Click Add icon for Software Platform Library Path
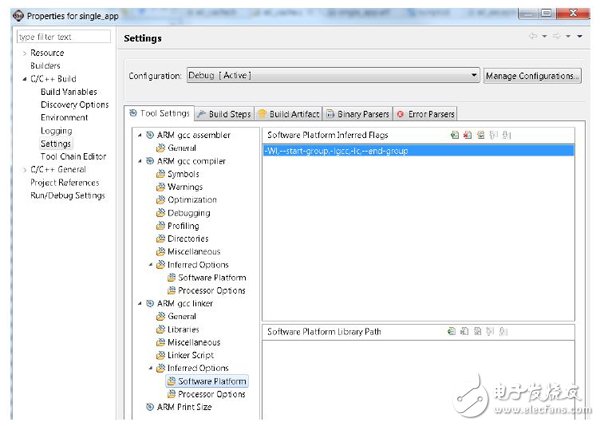 pos(454,330)
